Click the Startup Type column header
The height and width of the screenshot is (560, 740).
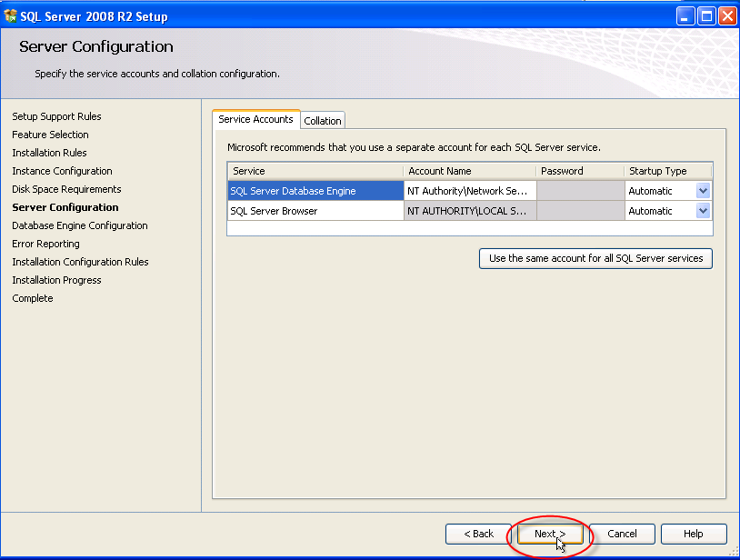pos(668,171)
